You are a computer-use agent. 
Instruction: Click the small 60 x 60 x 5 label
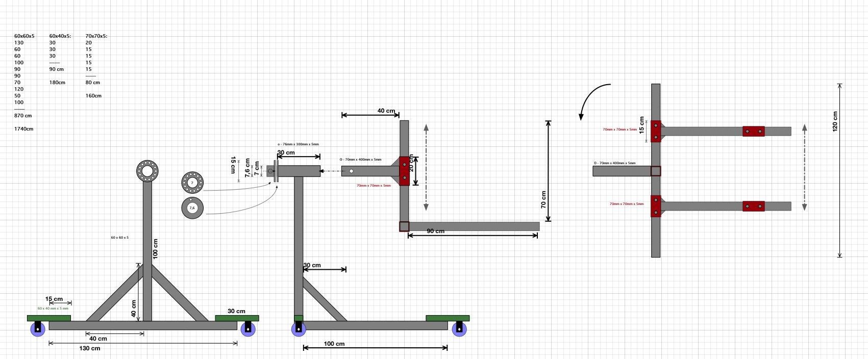(120, 238)
